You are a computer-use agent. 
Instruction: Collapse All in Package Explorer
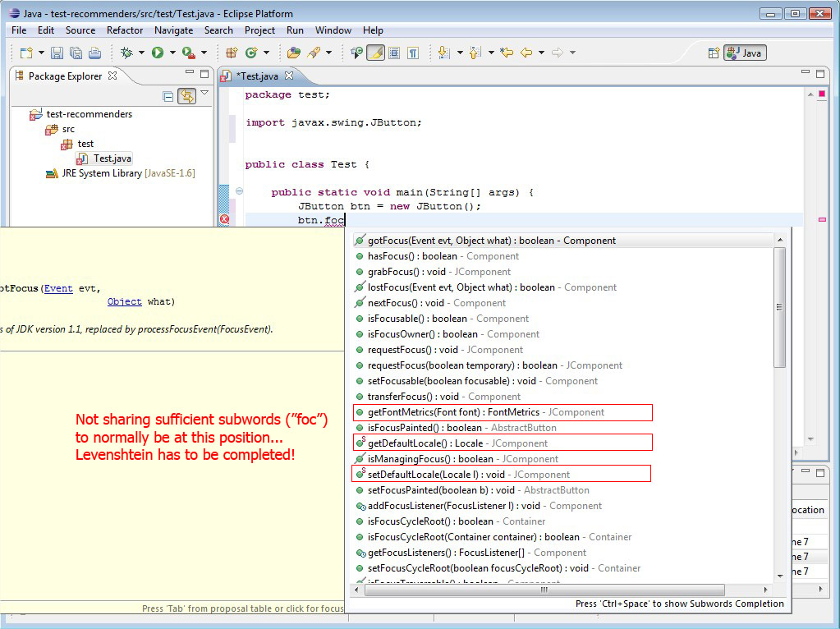click(168, 96)
